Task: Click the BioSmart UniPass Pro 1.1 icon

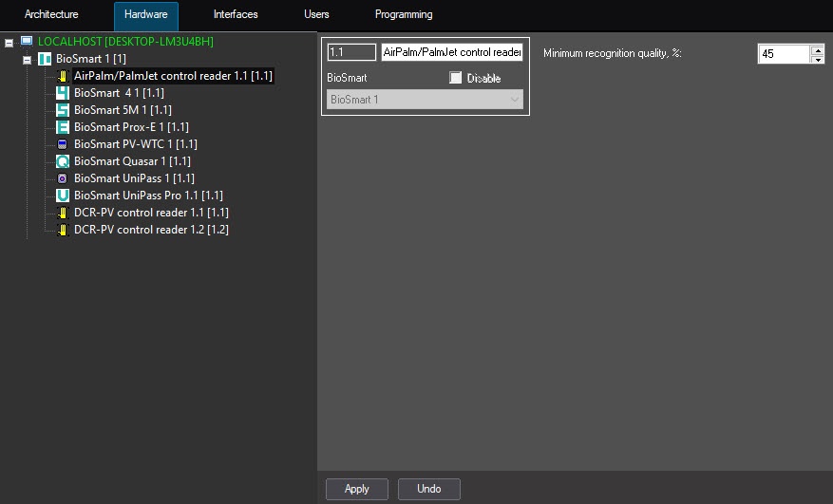Action: (x=63, y=195)
